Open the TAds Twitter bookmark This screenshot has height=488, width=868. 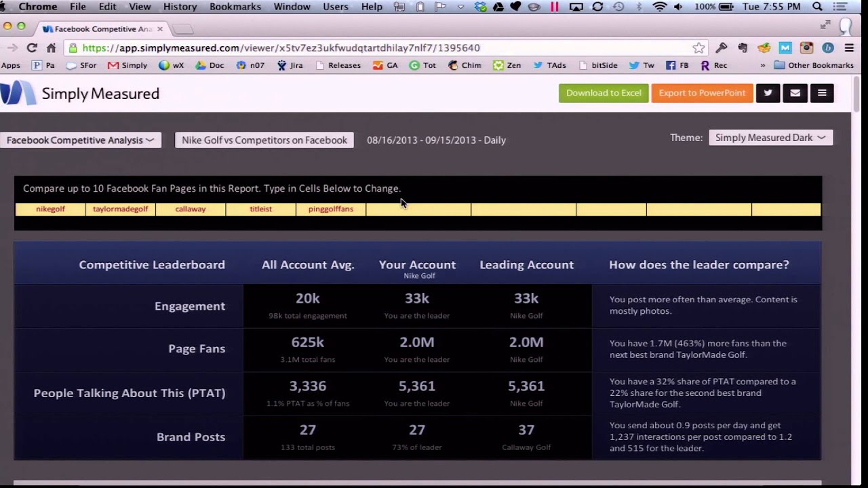tap(549, 66)
